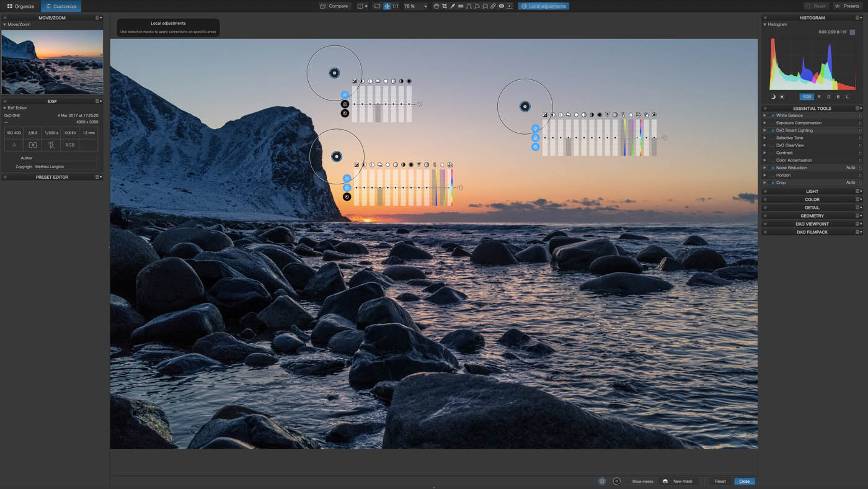This screenshot has height=489, width=868.
Task: Click the New mask button
Action: [x=681, y=481]
